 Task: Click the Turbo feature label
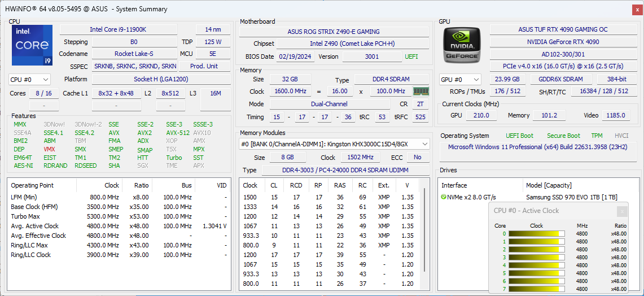tap(174, 158)
